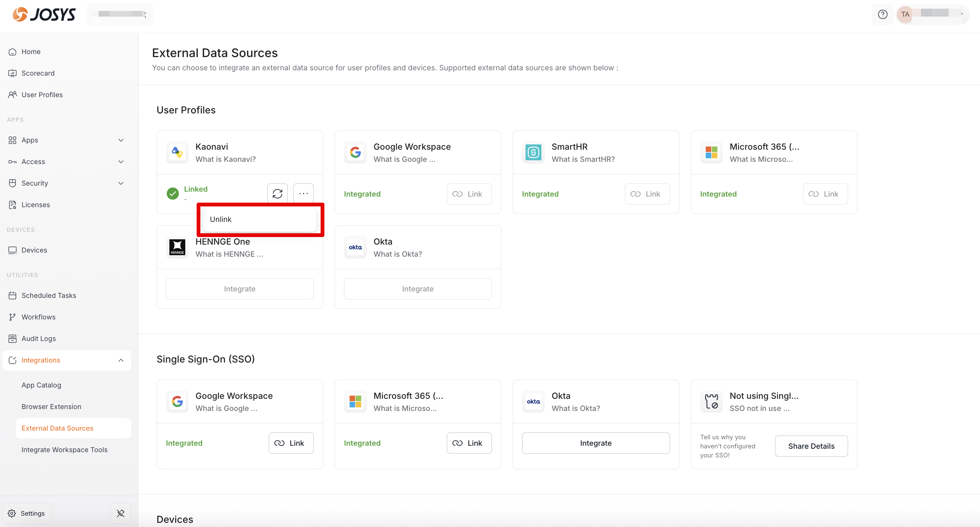Go to Integrate Workspace Tools
Screen dimensions: 980x527
pos(64,449)
